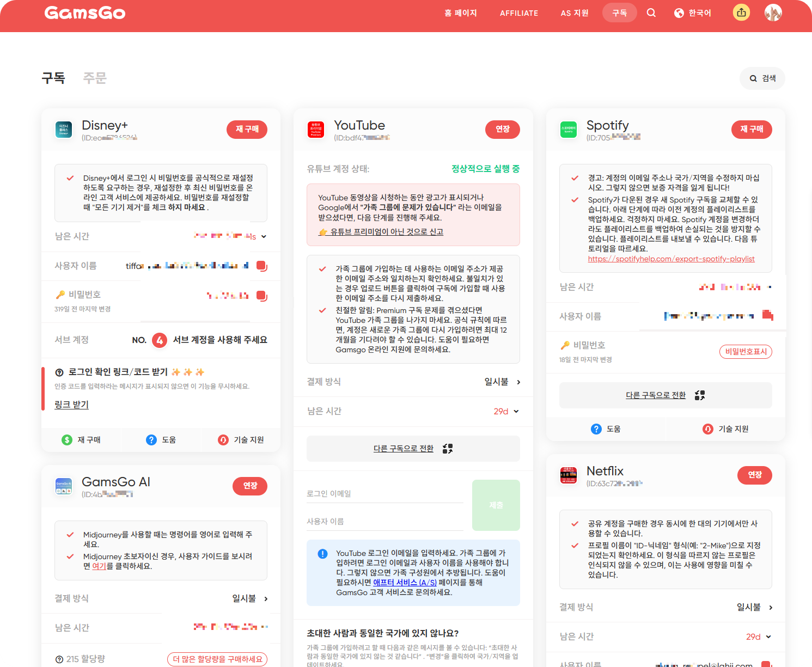Click the sub-account number 4 badge

[x=160, y=340]
